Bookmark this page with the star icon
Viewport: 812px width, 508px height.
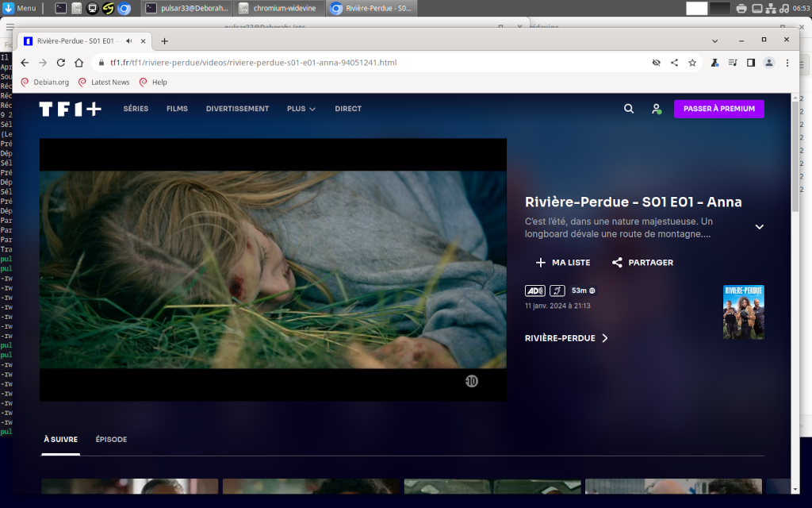coord(693,61)
